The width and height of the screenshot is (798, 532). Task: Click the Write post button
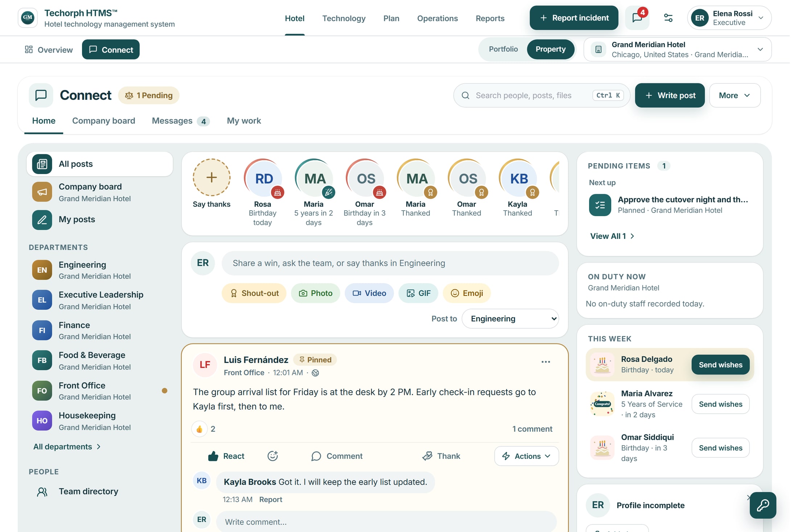pos(670,95)
